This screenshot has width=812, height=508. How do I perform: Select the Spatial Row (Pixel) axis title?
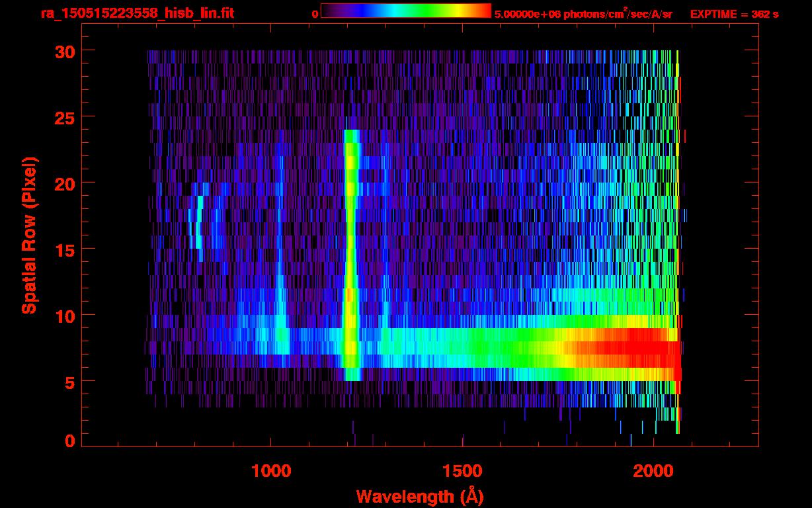point(29,235)
